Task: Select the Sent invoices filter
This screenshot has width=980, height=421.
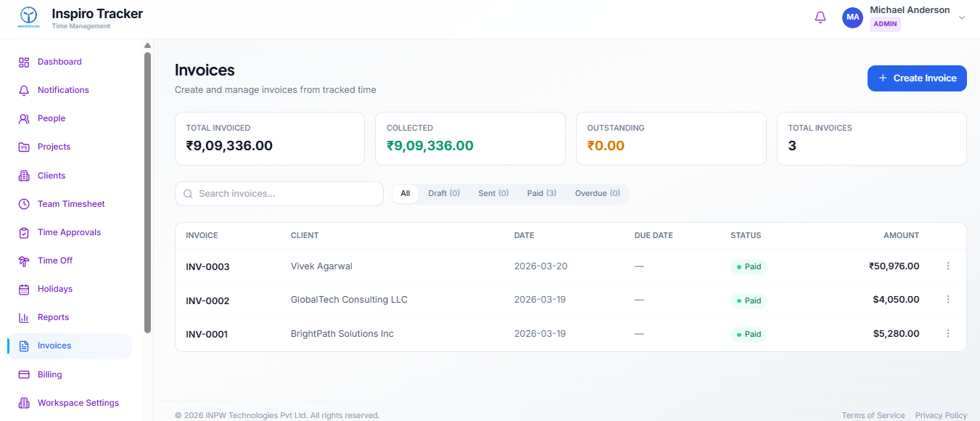Action: pos(493,193)
